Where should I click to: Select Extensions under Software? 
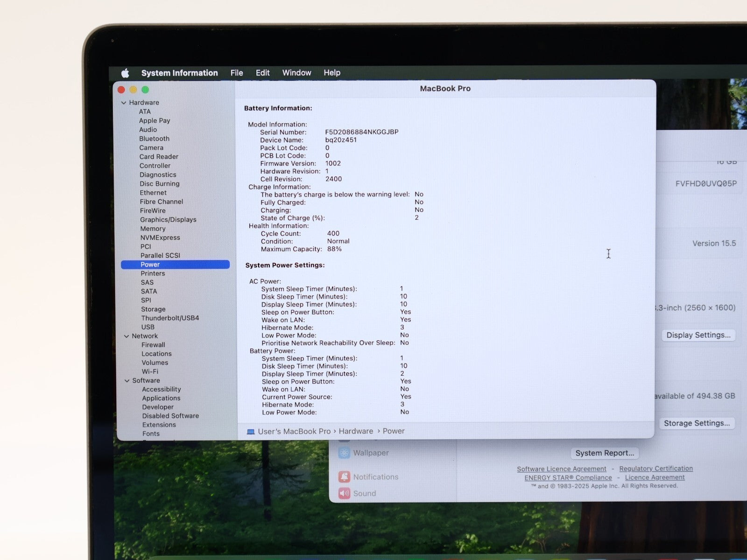pos(159,425)
